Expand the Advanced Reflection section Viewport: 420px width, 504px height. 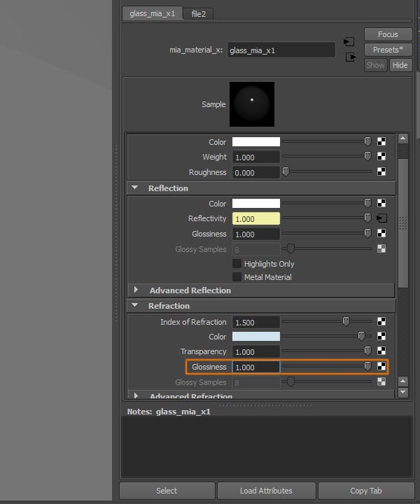[x=134, y=290]
